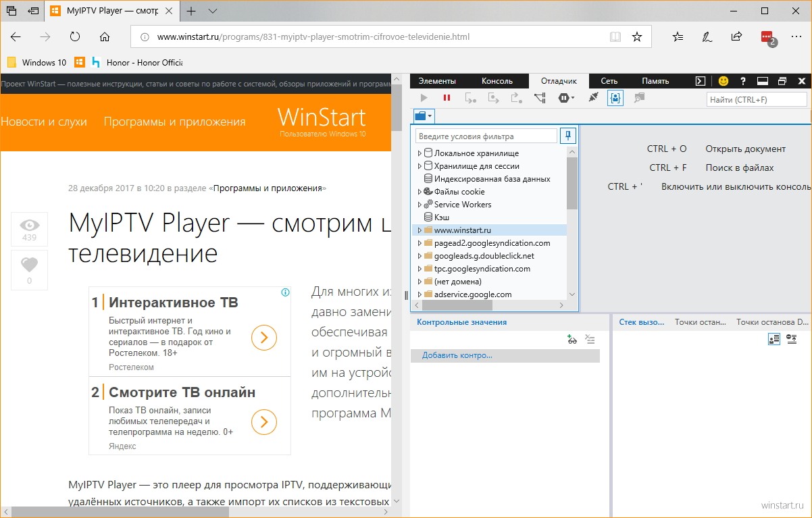The width and height of the screenshot is (812, 518).
Task: Click the browser Back arrow
Action: [16, 37]
